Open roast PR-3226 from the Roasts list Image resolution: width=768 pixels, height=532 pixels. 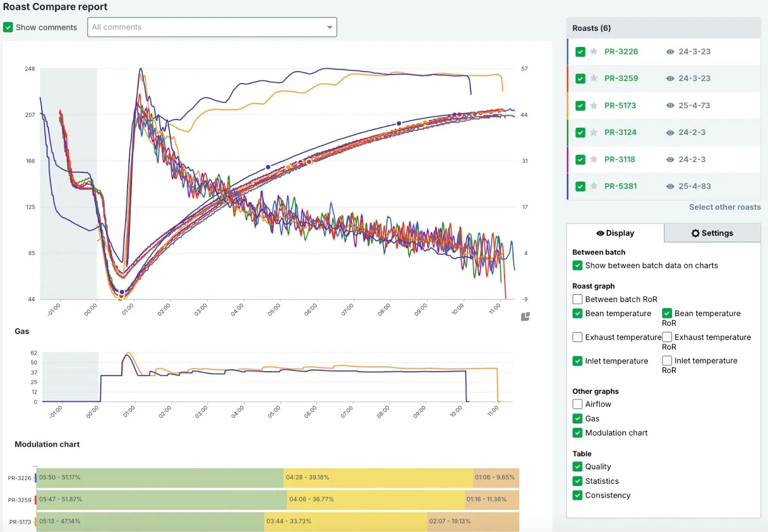click(x=621, y=51)
